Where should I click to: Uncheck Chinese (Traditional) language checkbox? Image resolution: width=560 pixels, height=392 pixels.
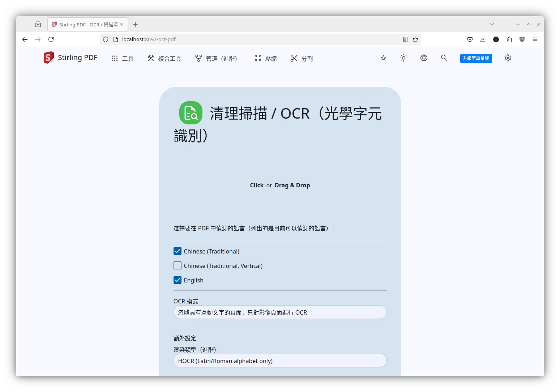[178, 251]
